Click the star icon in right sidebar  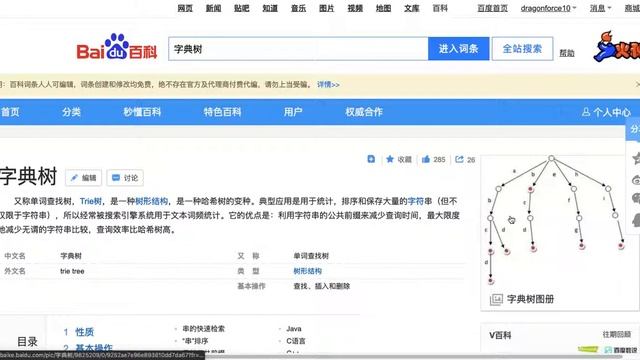[x=636, y=158]
